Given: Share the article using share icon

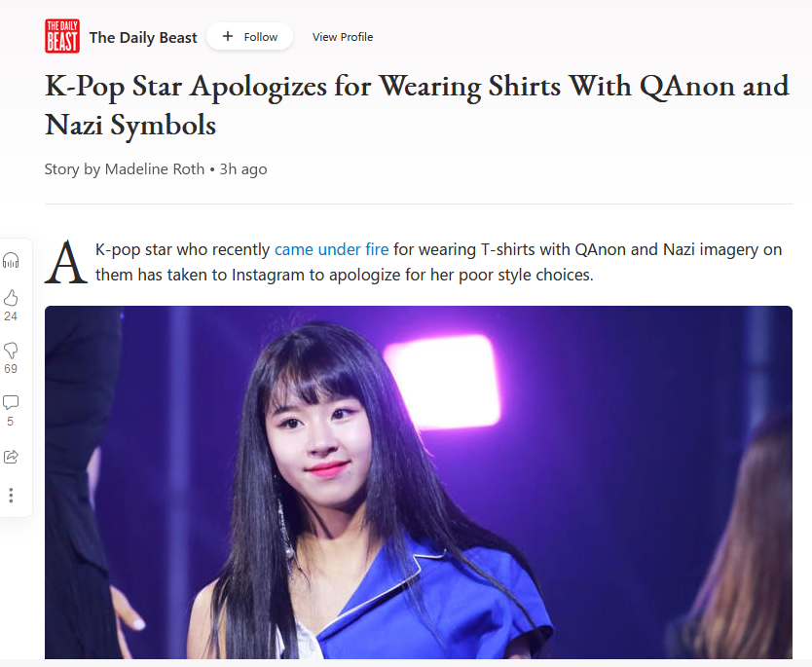Looking at the screenshot, I should click(11, 457).
